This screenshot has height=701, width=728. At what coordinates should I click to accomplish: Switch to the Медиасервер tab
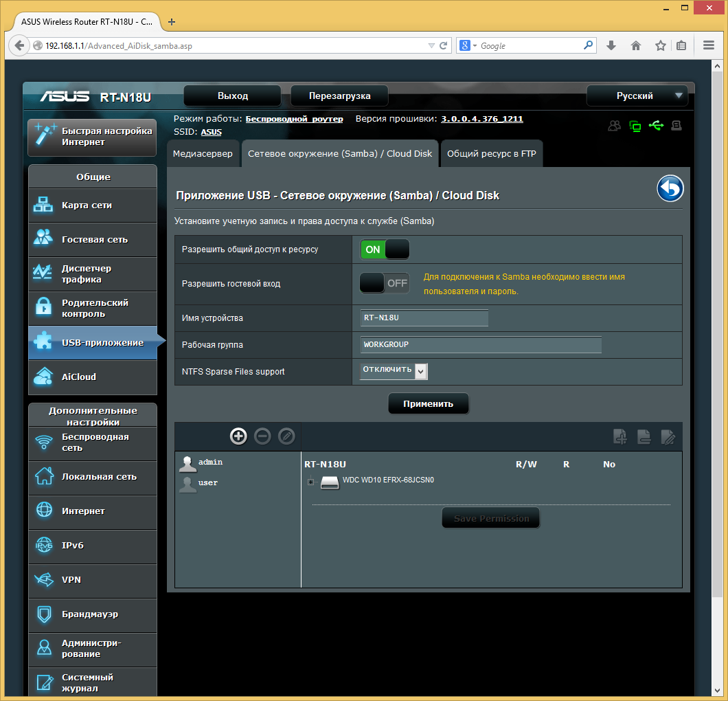click(x=203, y=154)
